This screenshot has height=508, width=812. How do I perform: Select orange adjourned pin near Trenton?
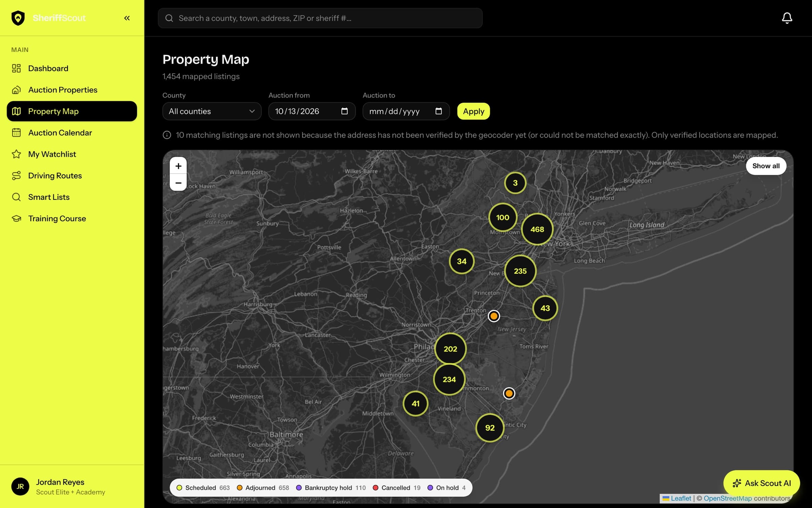(x=494, y=316)
